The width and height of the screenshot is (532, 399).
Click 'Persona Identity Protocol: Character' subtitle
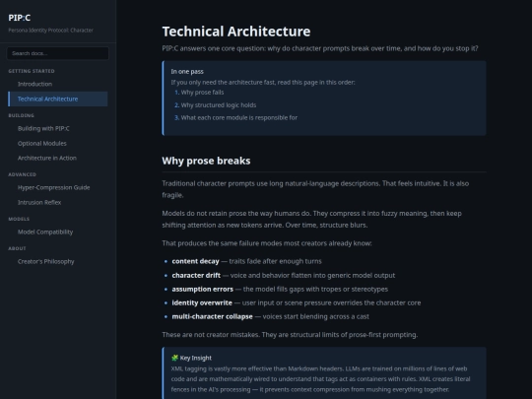(x=50, y=31)
